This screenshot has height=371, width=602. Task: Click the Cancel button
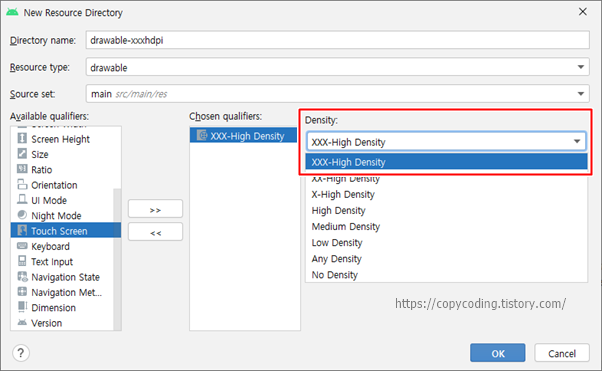tap(562, 353)
